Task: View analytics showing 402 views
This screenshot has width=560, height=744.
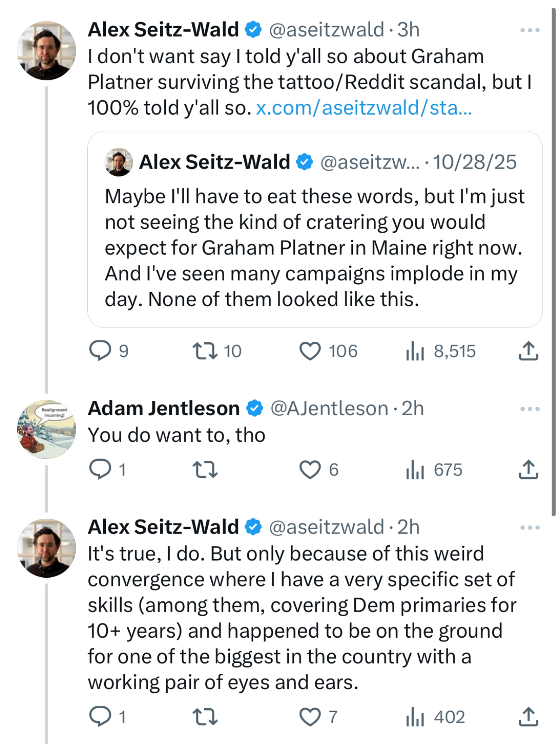Action: point(415,717)
